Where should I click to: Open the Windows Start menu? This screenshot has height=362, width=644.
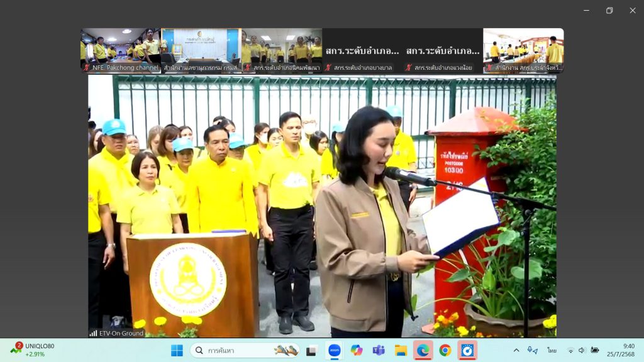click(177, 350)
